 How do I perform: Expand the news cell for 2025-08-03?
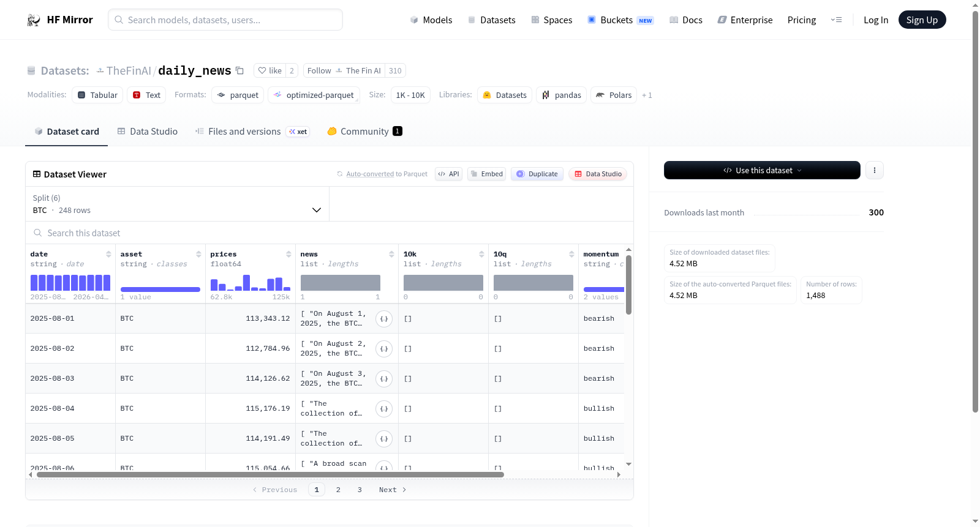point(384,379)
